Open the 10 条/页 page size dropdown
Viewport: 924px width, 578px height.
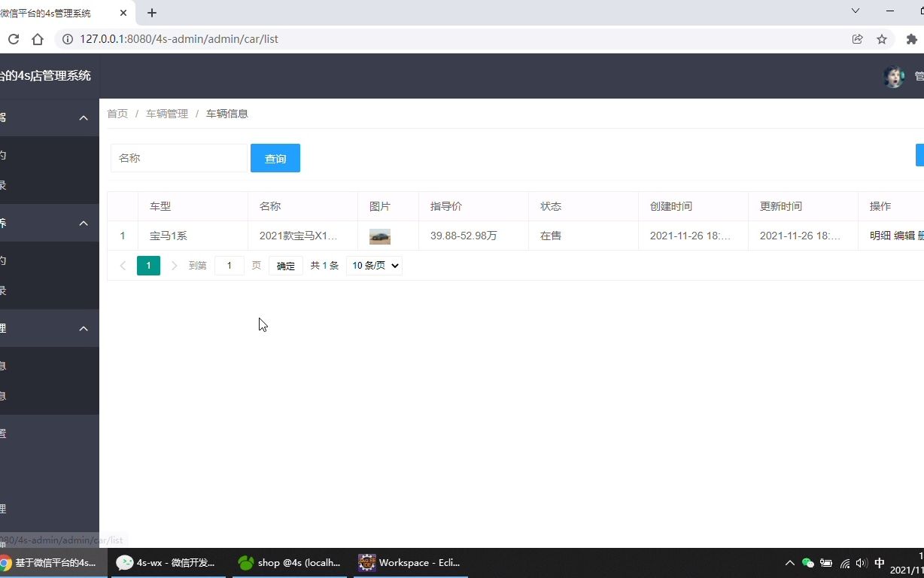[x=374, y=265]
